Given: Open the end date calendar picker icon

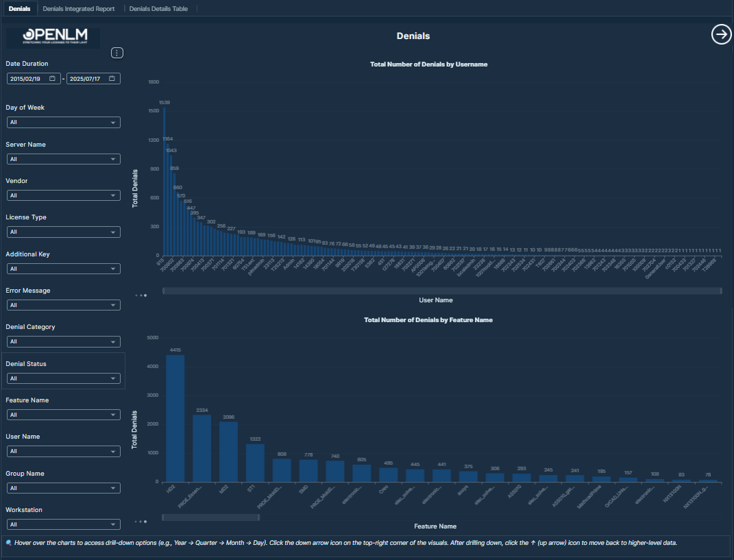Looking at the screenshot, I should pyautogui.click(x=112, y=79).
